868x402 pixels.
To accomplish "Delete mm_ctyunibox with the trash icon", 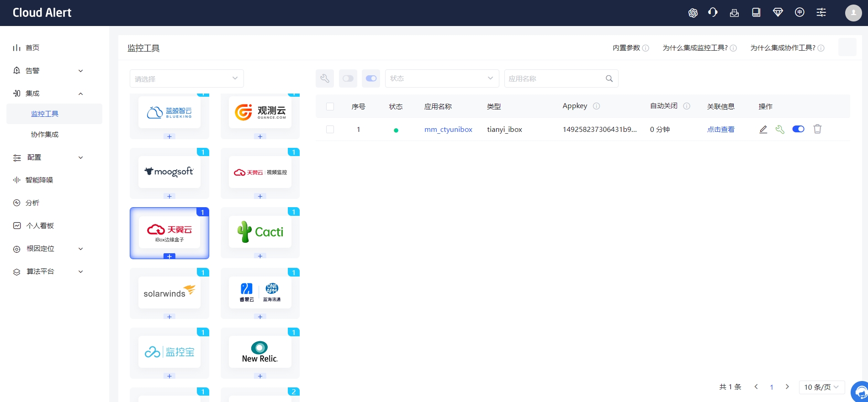I will (817, 129).
